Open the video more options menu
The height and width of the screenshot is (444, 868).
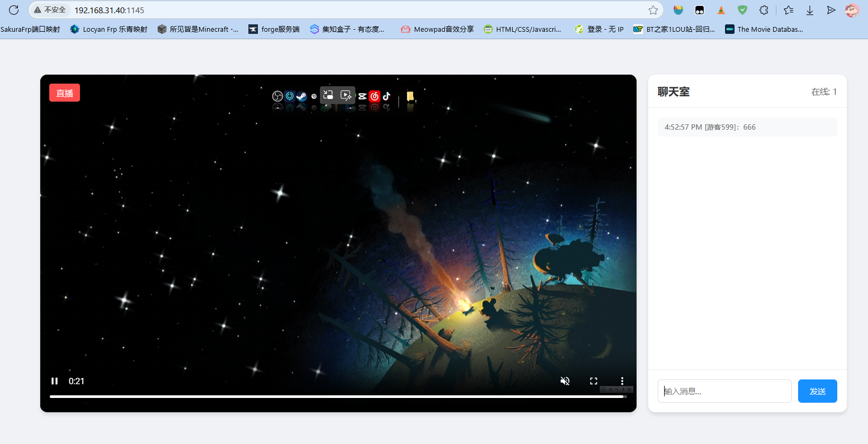pos(622,381)
